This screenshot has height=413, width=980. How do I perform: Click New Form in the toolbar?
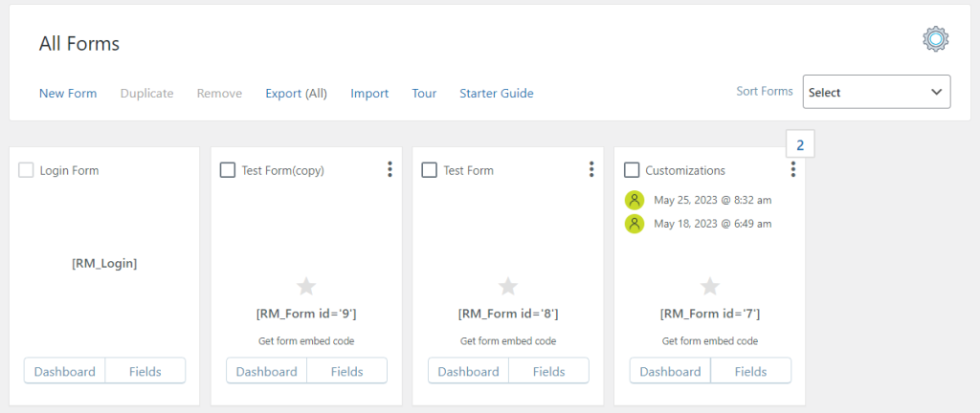pos(68,94)
